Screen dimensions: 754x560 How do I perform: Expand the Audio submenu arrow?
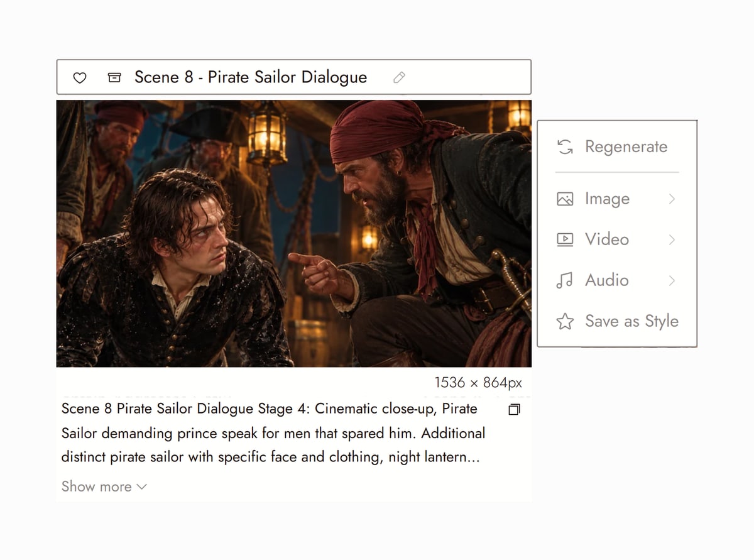point(672,280)
